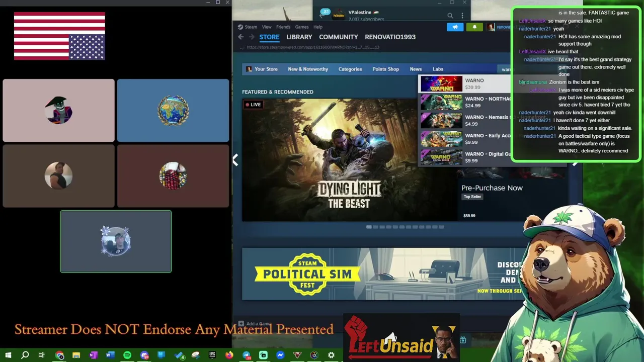The width and height of the screenshot is (644, 362).
Task: Open Messenger from the taskbar
Action: [x=280, y=355]
